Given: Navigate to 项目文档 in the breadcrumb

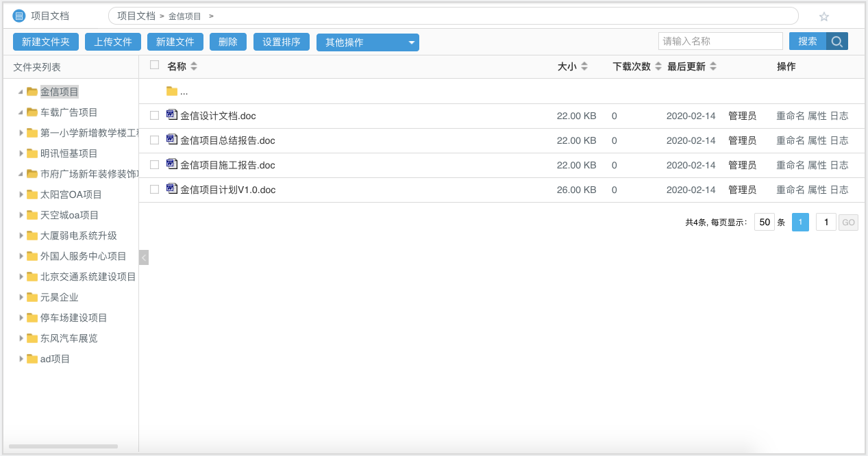Looking at the screenshot, I should 136,15.
